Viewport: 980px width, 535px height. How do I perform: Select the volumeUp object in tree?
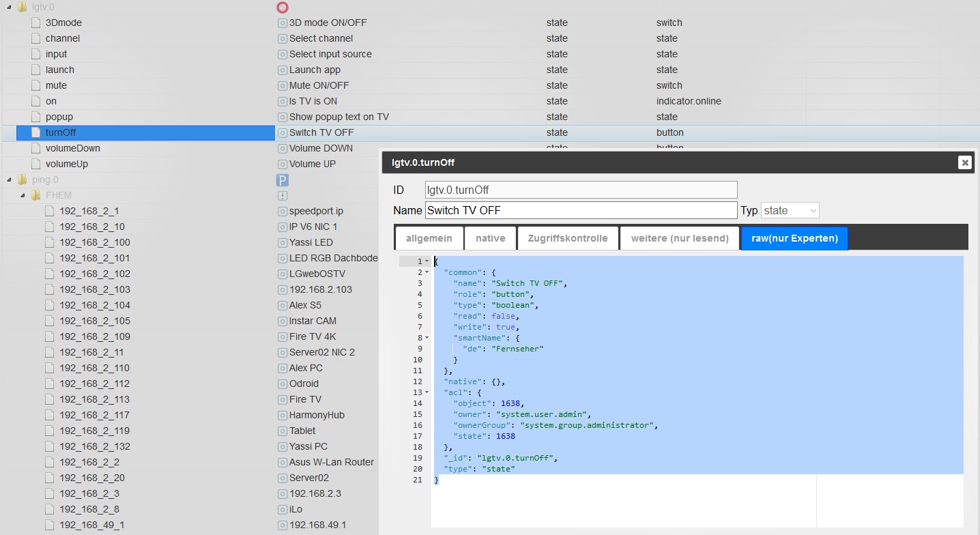point(66,164)
